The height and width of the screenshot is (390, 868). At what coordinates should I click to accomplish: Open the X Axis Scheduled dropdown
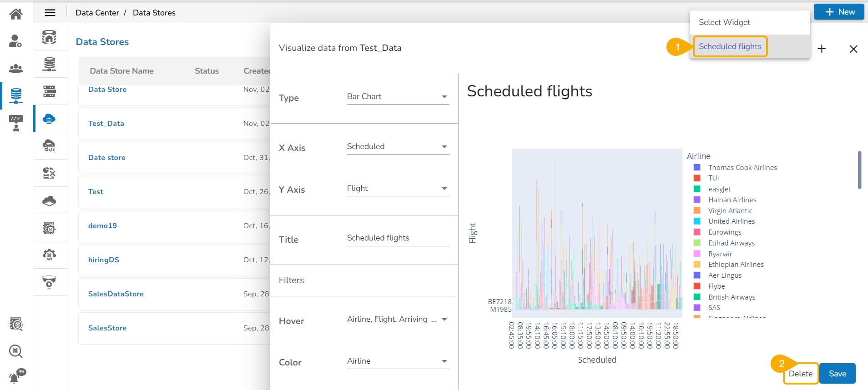398,147
